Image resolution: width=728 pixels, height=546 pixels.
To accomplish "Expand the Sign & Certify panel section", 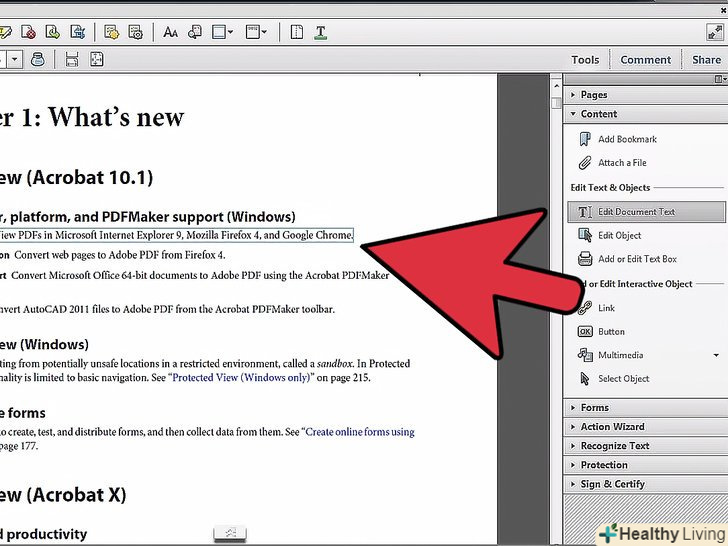I will (x=645, y=484).
